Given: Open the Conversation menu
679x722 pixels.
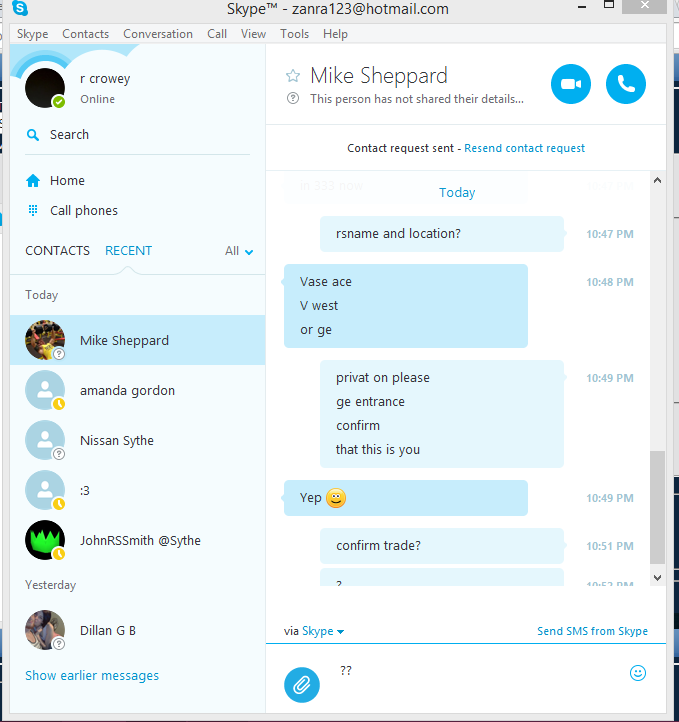Looking at the screenshot, I should coord(158,34).
